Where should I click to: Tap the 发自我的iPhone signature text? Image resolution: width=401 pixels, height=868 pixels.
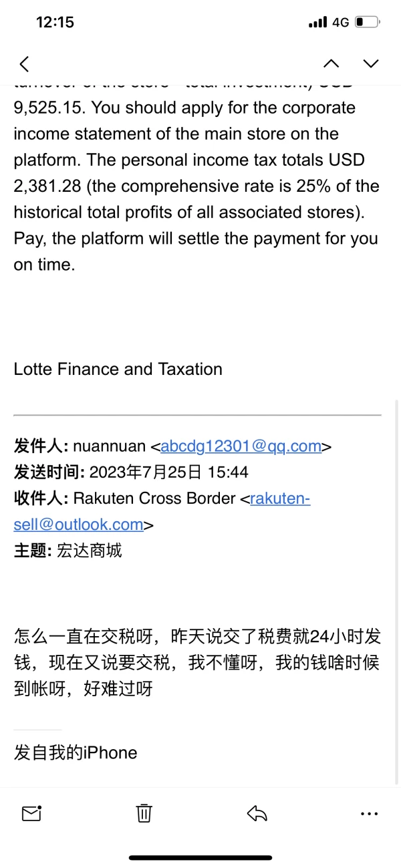point(76,752)
